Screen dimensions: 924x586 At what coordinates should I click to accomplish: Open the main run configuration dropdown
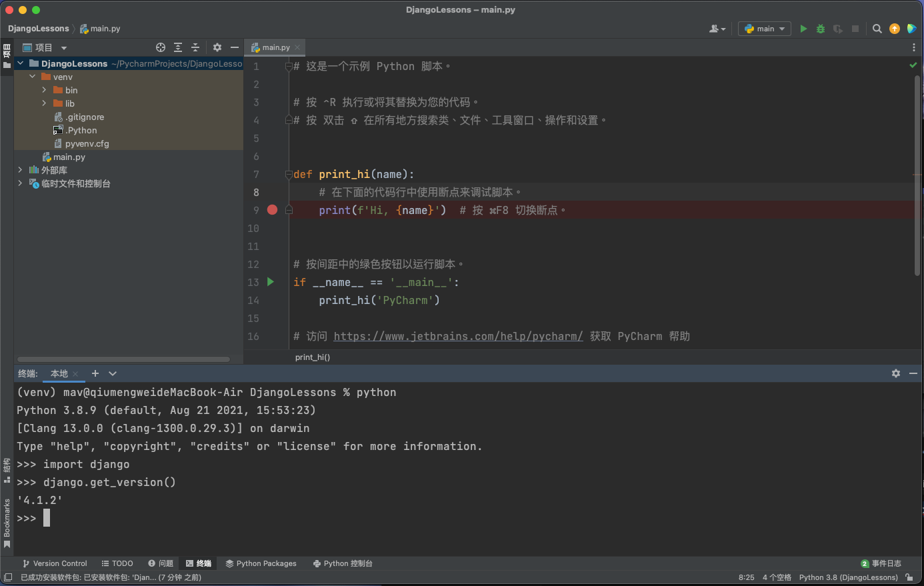[765, 29]
